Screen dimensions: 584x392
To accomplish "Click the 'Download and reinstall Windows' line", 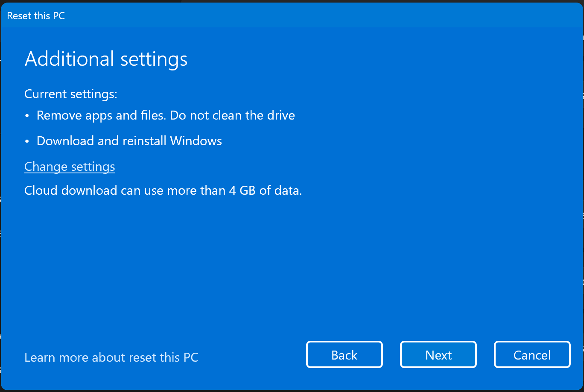I will (129, 141).
